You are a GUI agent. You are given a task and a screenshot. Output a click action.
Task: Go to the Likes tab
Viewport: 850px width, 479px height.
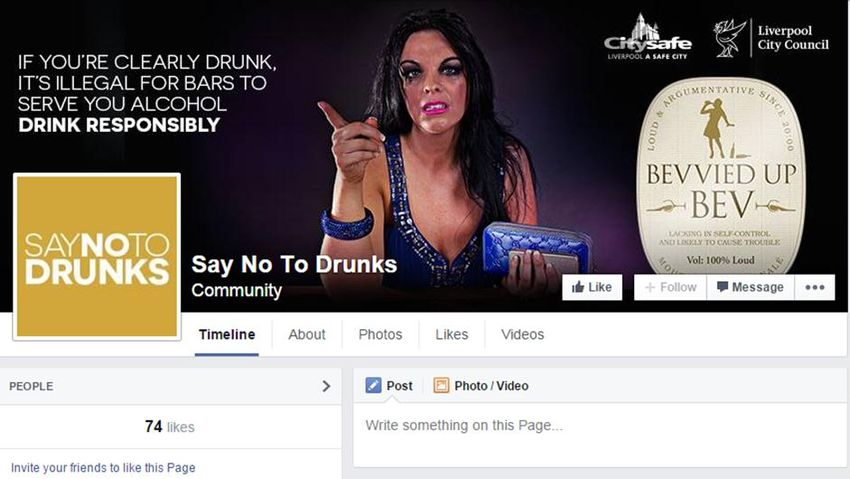[x=452, y=335]
